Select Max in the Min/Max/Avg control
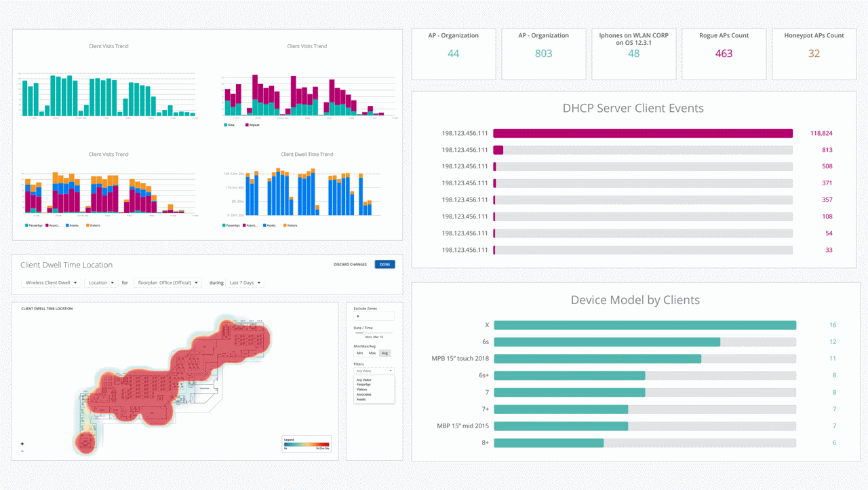The height and width of the screenshot is (490, 868). click(x=372, y=353)
